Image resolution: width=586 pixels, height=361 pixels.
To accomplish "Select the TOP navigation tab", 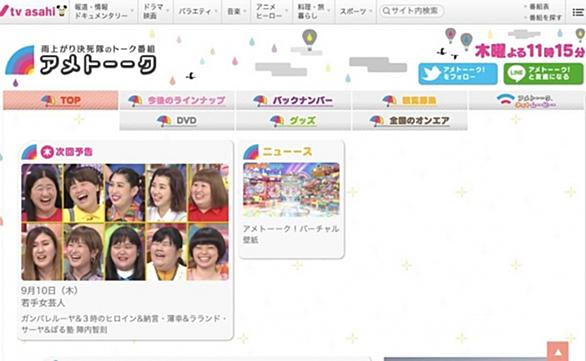I will (61, 100).
